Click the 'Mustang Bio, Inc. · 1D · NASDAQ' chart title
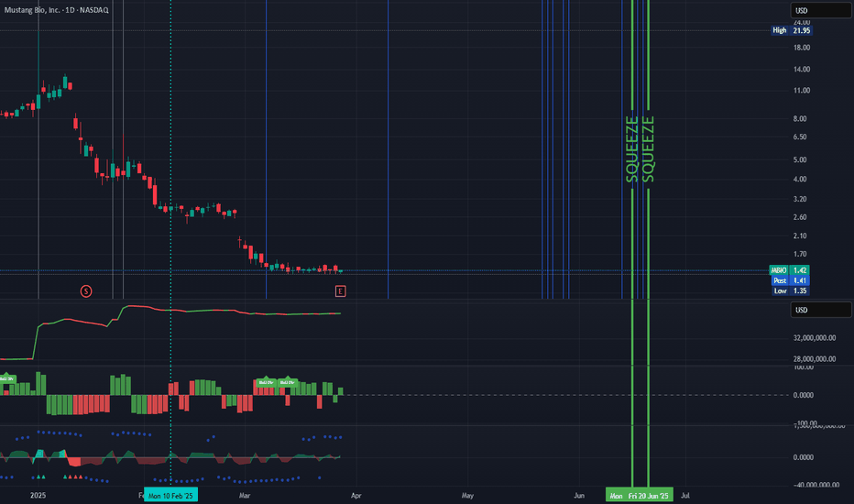Image resolution: width=854 pixels, height=504 pixels. coord(57,10)
